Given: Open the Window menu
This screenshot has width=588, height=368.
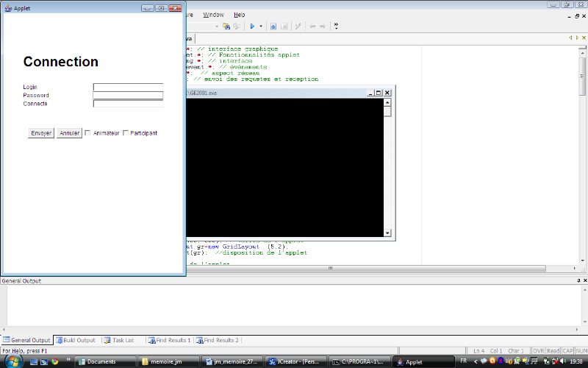Looking at the screenshot, I should 213,15.
